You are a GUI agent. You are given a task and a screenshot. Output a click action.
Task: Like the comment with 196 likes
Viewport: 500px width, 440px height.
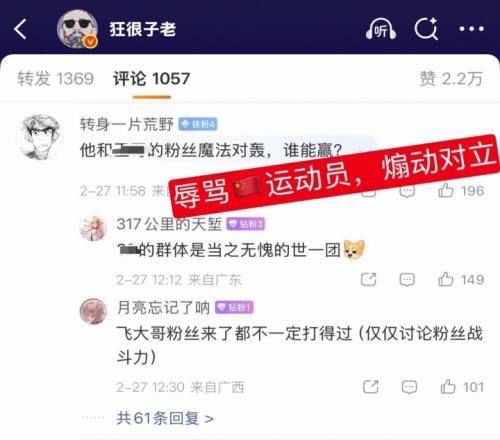tap(446, 191)
